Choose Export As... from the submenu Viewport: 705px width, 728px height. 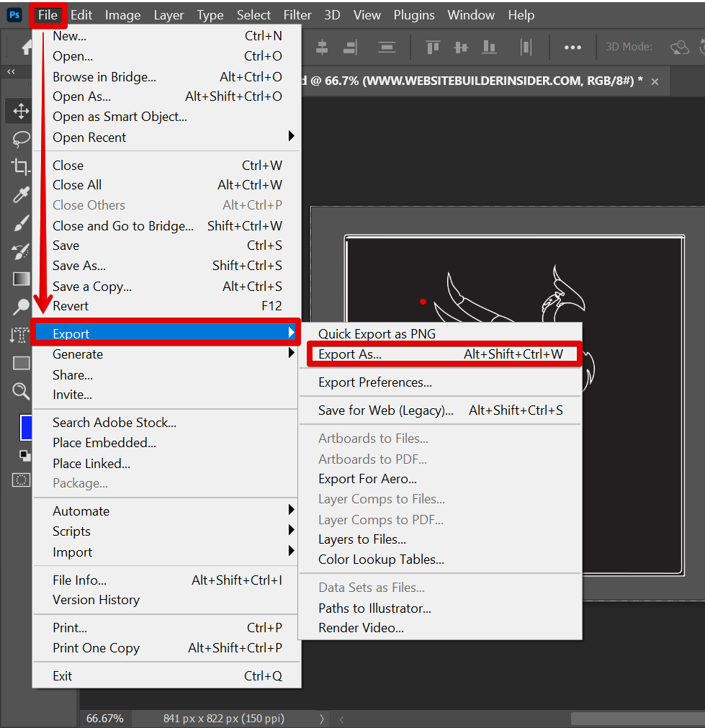(x=350, y=354)
